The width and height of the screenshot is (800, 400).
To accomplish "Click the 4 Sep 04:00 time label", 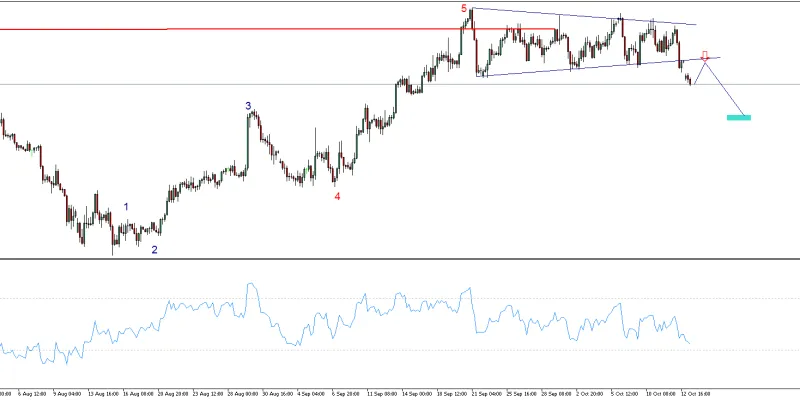I will tap(311, 394).
